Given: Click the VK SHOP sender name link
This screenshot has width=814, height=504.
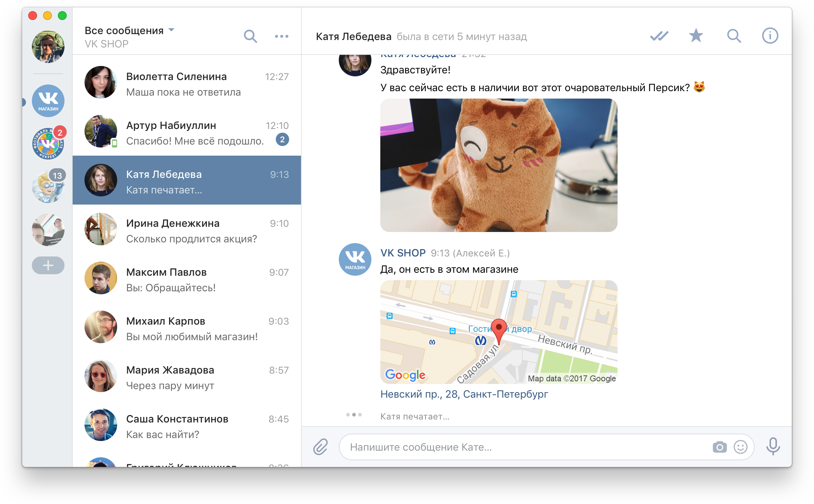Looking at the screenshot, I should pyautogui.click(x=403, y=253).
